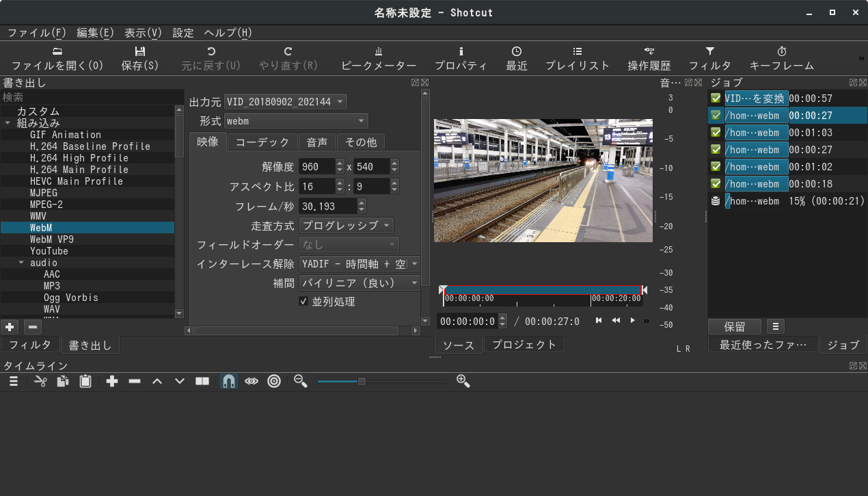Zoom in the timeline magnifier
Viewport: 868px width, 496px height.
click(463, 381)
